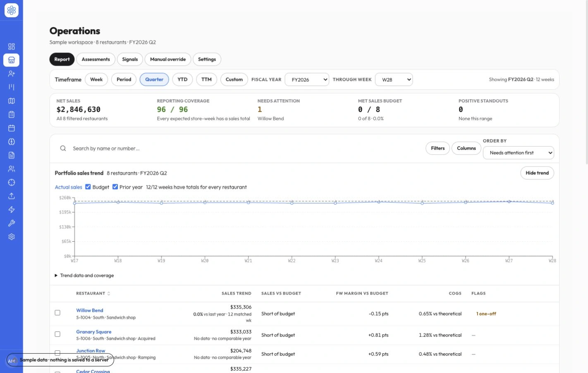The image size is (588, 373).
Task: Click the people group sidebar icon
Action: coord(12,169)
